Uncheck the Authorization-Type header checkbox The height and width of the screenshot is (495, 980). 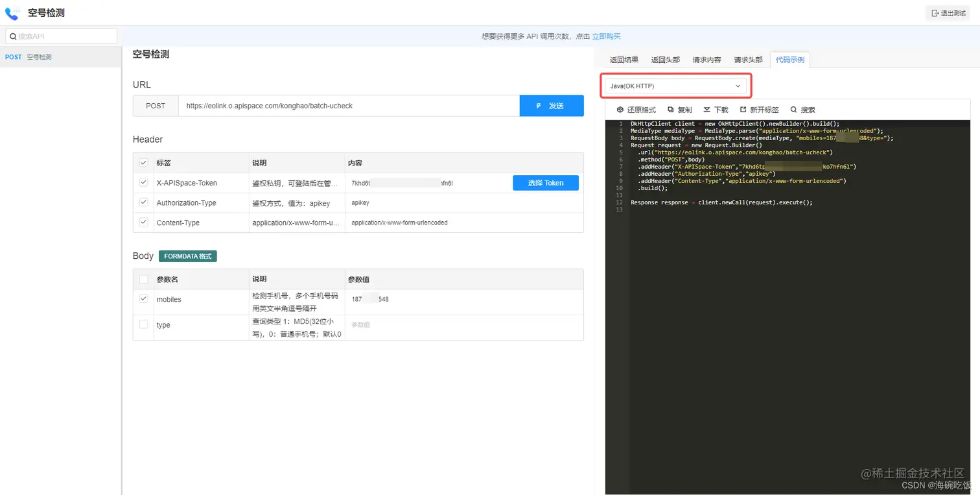[x=143, y=202]
